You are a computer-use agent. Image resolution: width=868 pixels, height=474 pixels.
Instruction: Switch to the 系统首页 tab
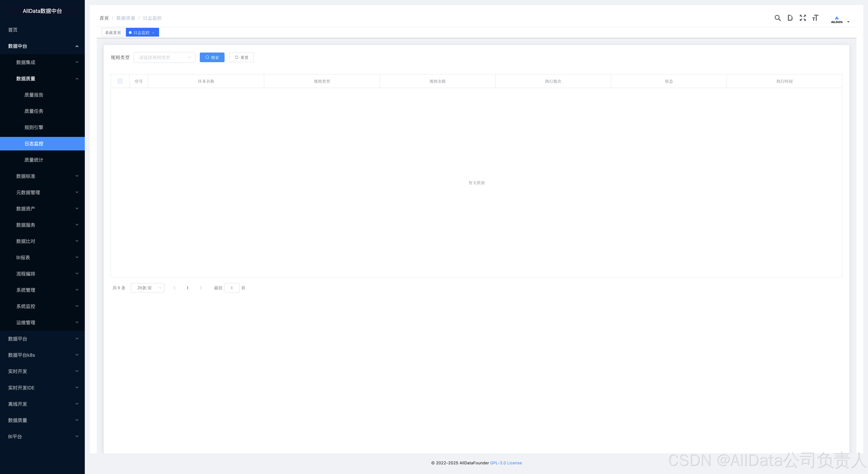113,33
